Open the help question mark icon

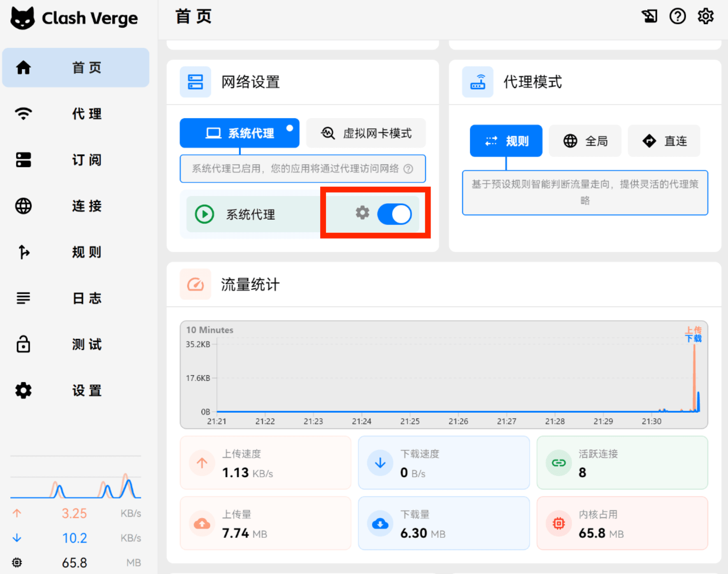[677, 16]
